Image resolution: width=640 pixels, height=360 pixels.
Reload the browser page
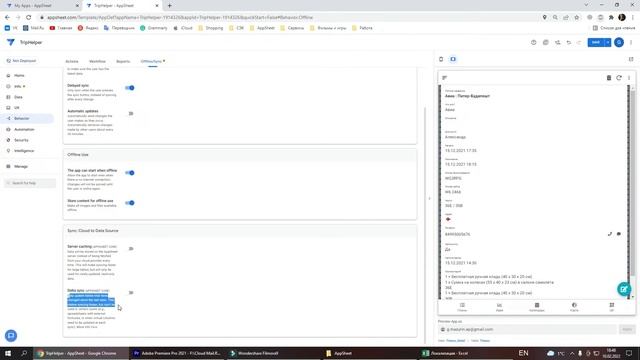(x=28, y=18)
